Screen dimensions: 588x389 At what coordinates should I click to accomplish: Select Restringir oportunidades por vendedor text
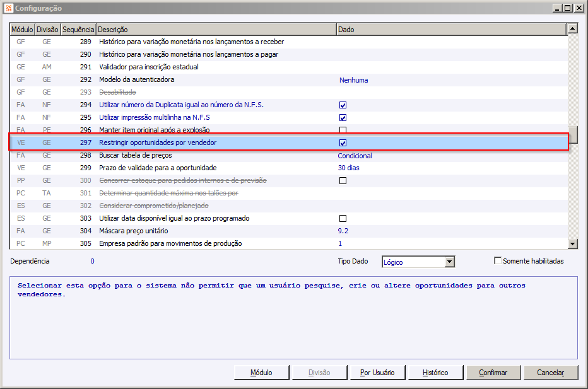click(158, 142)
